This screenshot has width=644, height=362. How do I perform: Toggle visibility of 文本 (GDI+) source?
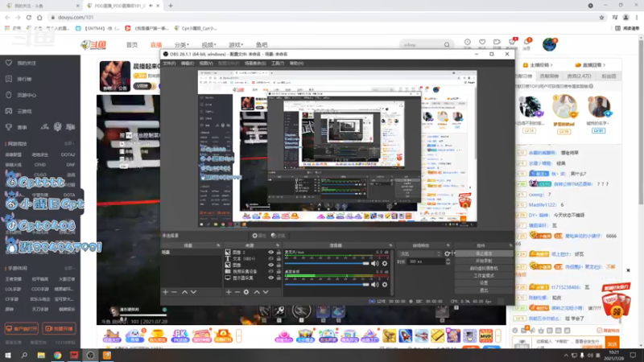(270, 258)
